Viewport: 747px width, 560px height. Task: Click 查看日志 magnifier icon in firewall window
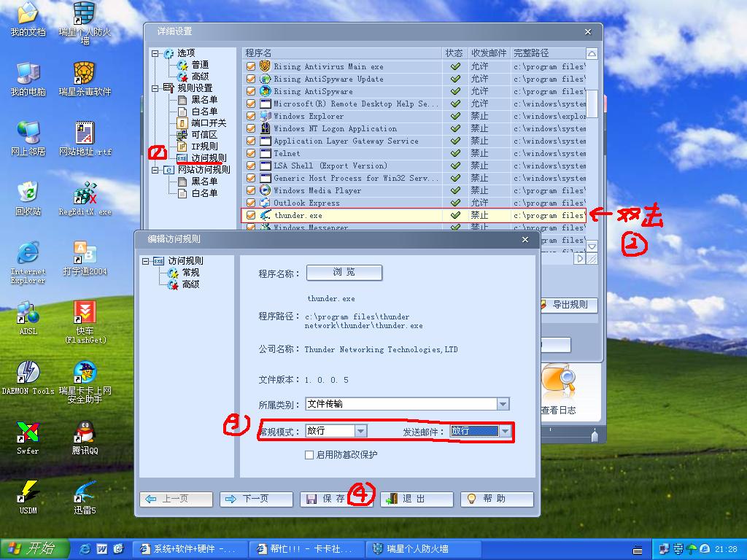(558, 382)
